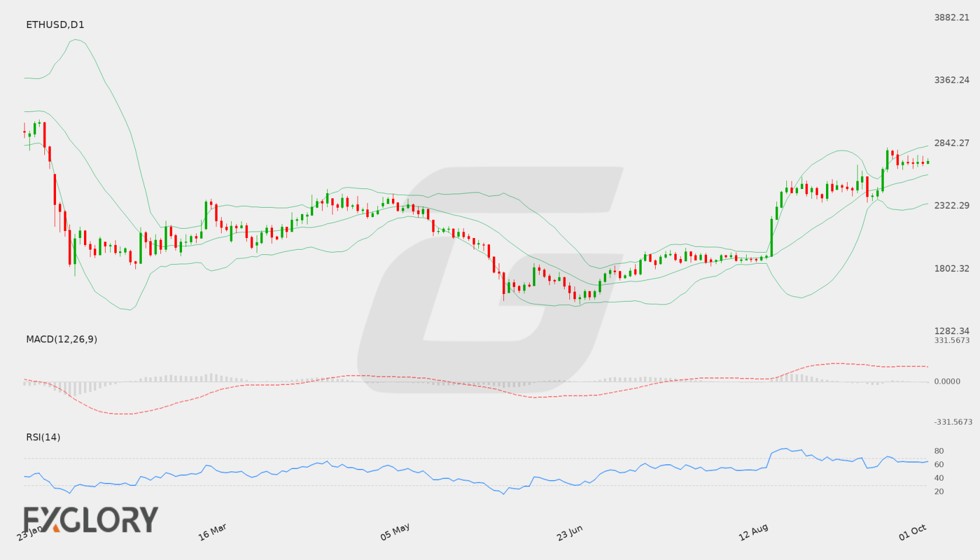980x560 pixels.
Task: Click the FXGLORY logo
Action: (91, 519)
